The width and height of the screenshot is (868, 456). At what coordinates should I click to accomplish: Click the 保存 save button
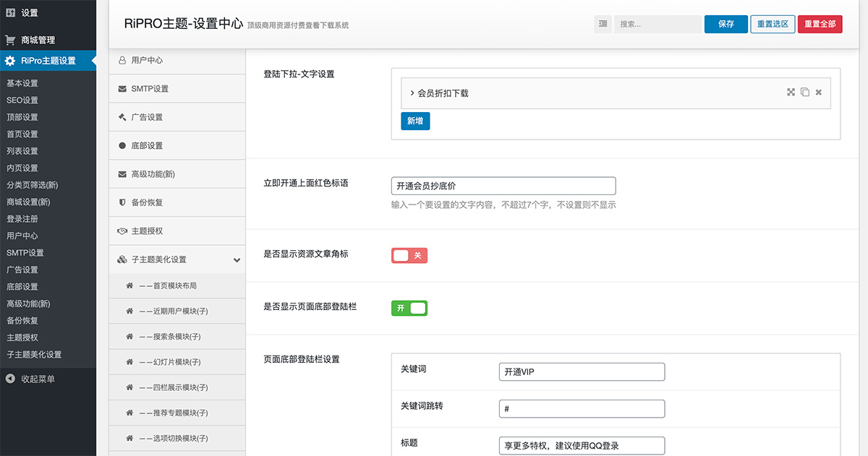(726, 24)
